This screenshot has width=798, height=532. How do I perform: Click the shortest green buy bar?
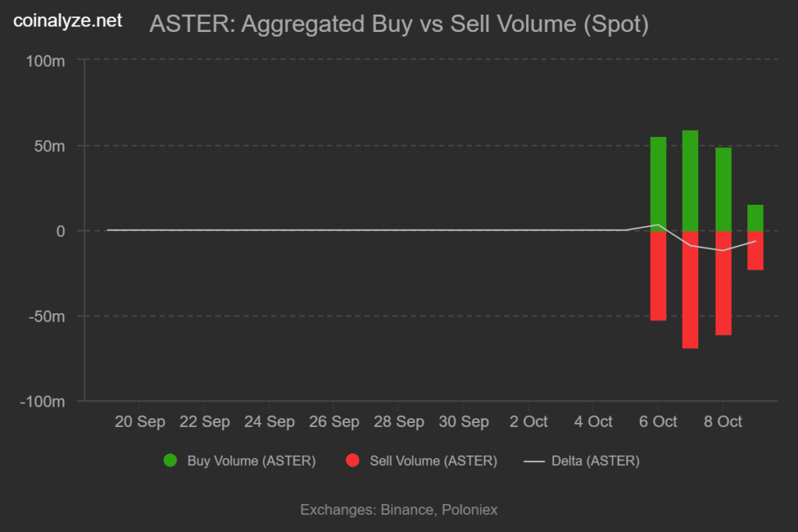[755, 218]
